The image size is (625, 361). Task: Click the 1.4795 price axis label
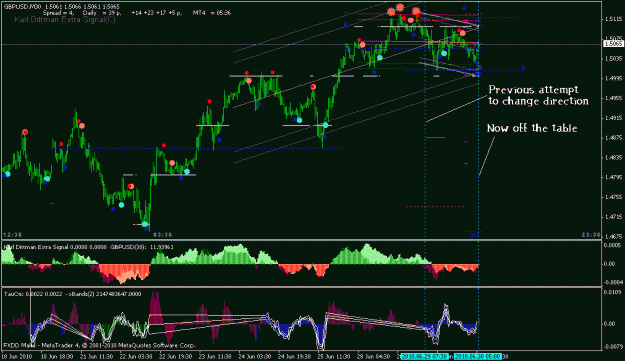point(614,177)
